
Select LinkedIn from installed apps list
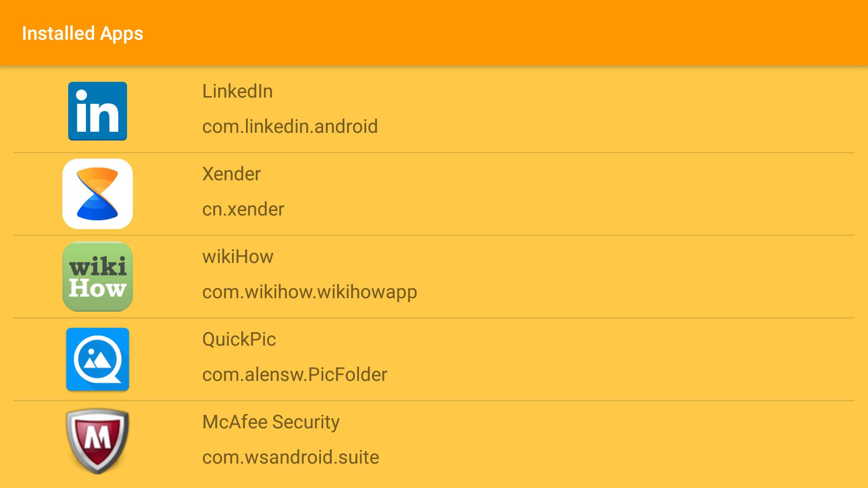(434, 111)
